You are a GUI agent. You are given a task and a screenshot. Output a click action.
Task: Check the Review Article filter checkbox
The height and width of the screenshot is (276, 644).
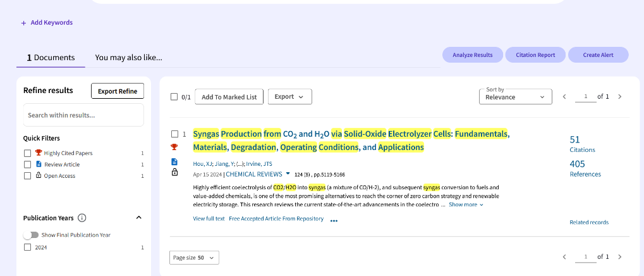(27, 165)
